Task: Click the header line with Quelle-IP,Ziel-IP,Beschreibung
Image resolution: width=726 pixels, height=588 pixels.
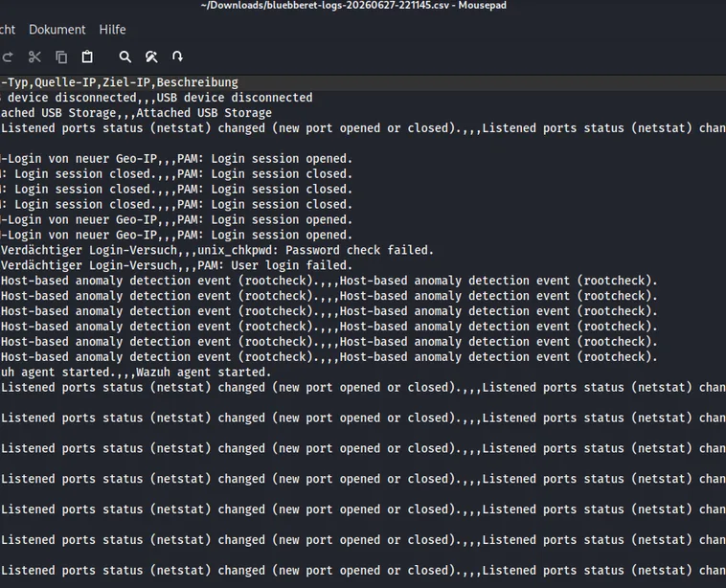Action: pyautogui.click(x=363, y=82)
